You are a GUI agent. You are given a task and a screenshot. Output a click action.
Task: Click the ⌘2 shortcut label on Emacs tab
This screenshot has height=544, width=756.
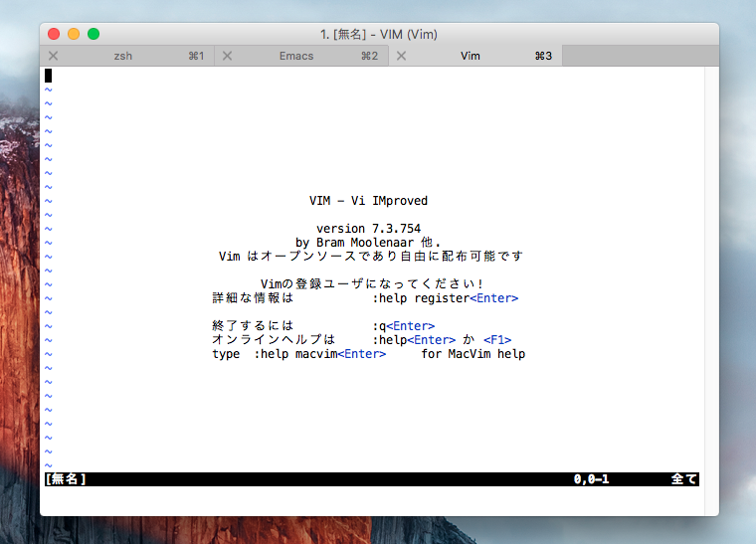pos(370,56)
